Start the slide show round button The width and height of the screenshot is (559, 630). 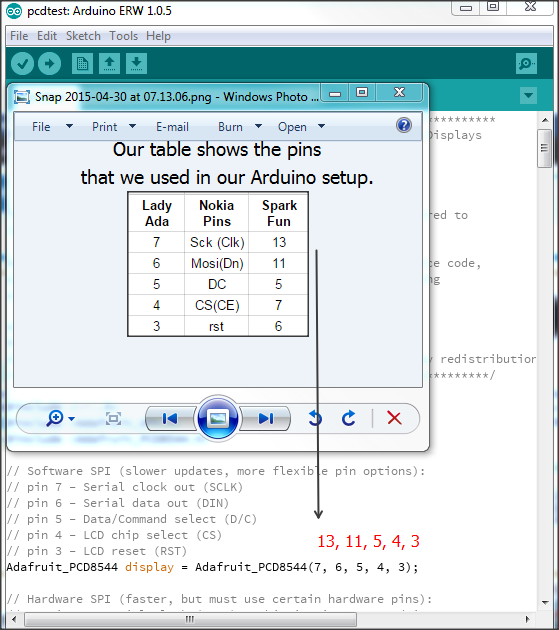coord(217,419)
